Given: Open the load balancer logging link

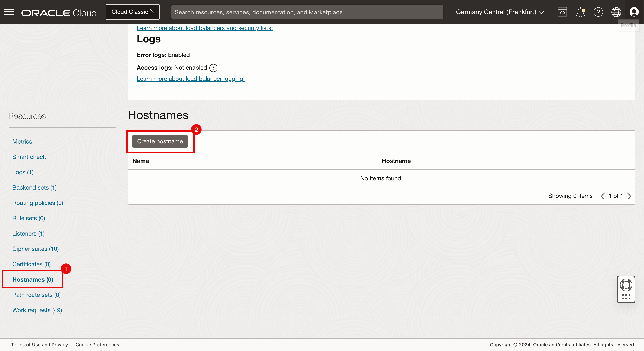Looking at the screenshot, I should [x=191, y=79].
